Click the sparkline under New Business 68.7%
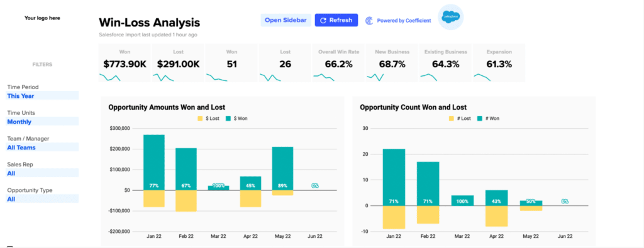 point(375,77)
